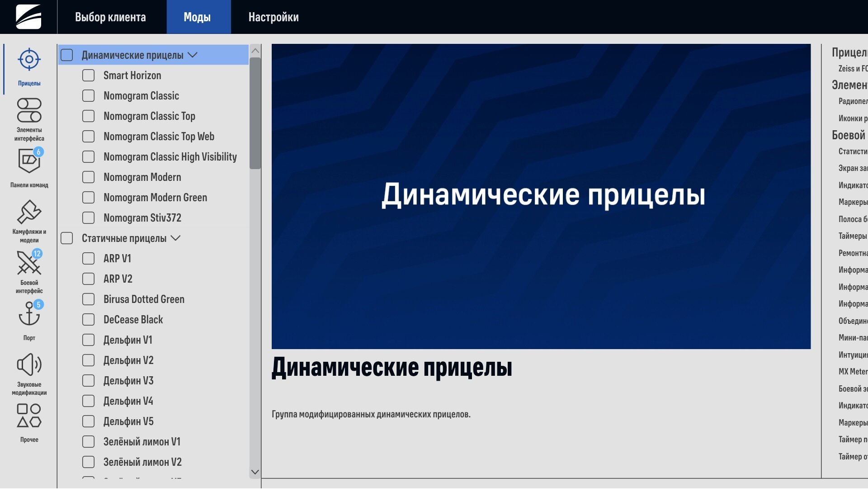Toggle the Статичные прицелы group checkbox
868x492 pixels.
(67, 238)
